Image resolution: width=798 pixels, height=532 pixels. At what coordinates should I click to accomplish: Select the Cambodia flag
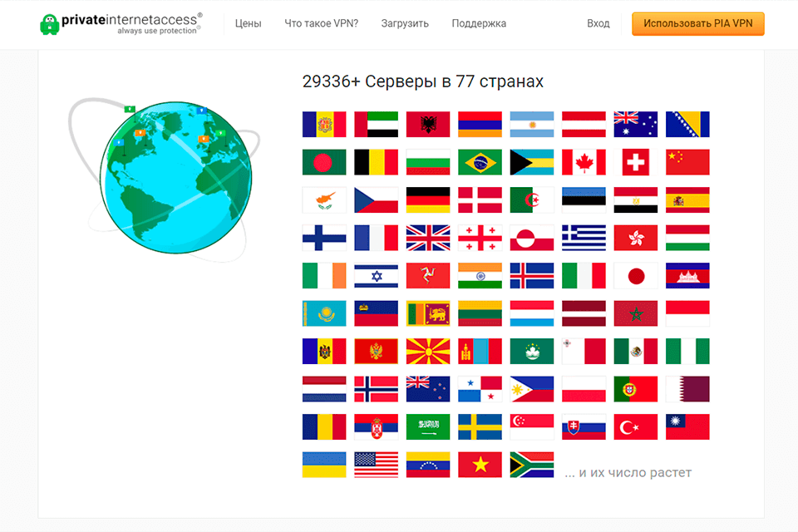coord(687,275)
